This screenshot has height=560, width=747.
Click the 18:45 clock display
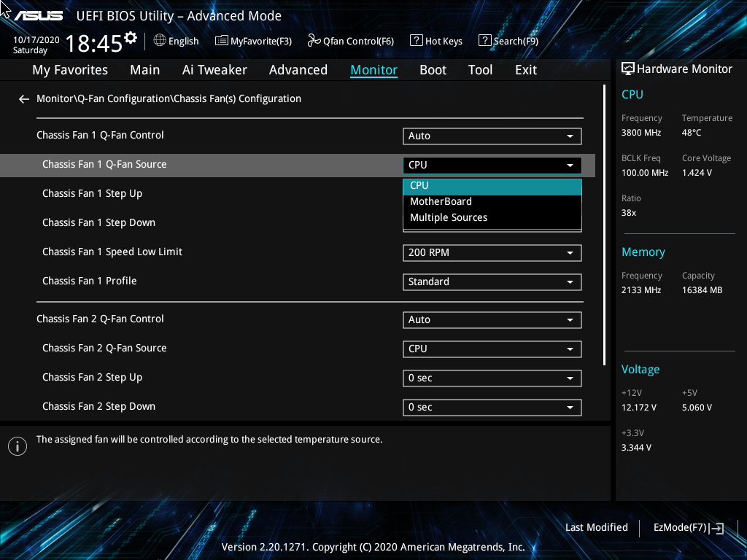click(94, 43)
